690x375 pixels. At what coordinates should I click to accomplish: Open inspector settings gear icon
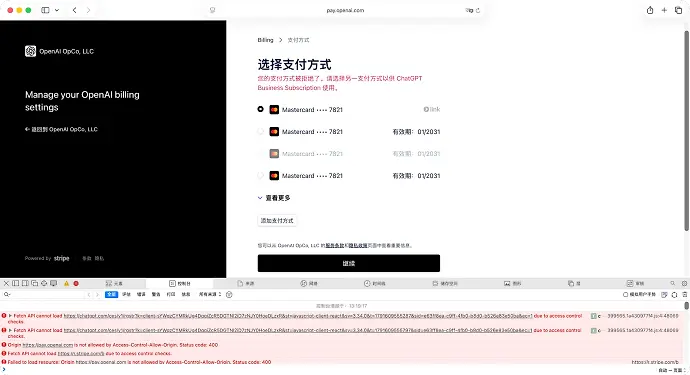684,283
